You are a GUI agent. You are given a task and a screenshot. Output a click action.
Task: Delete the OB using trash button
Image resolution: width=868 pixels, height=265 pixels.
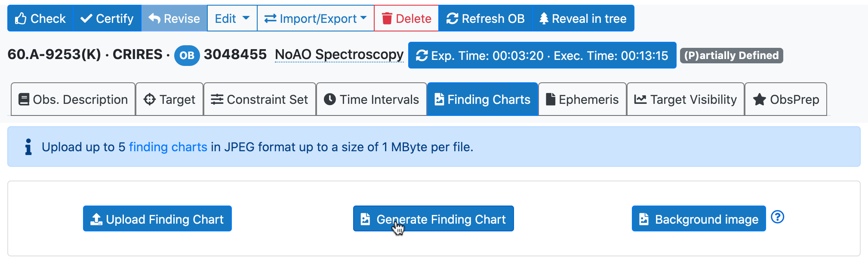(x=406, y=19)
